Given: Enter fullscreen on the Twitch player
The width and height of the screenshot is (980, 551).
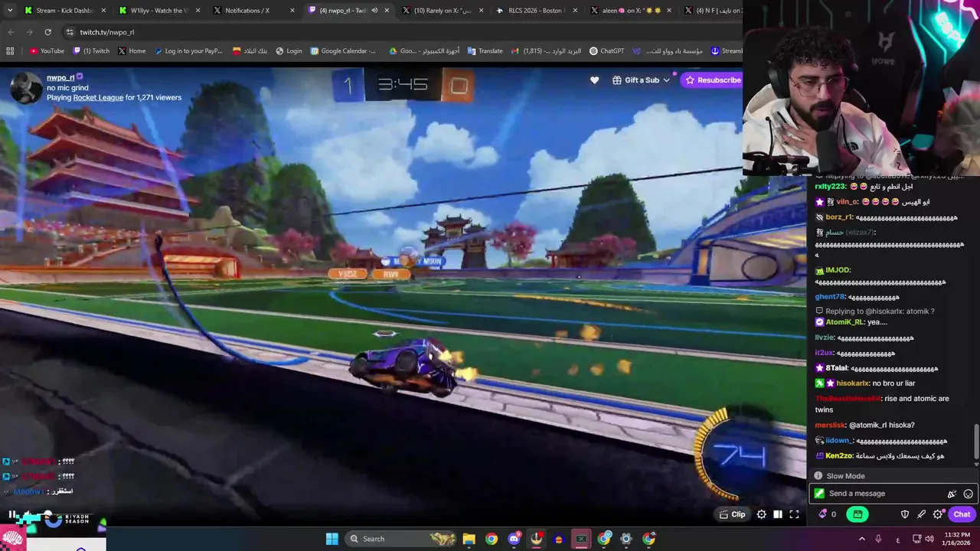Looking at the screenshot, I should tap(794, 514).
